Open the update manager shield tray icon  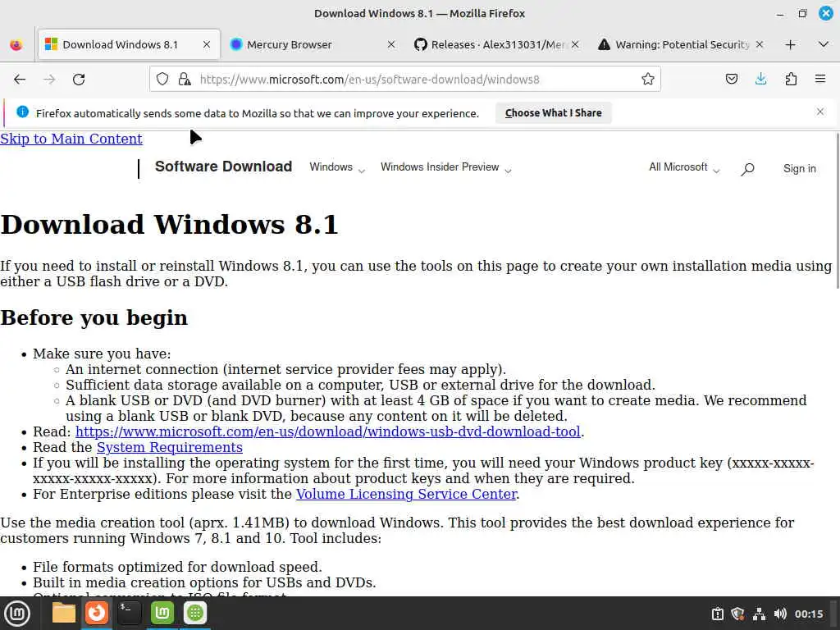pos(738,614)
